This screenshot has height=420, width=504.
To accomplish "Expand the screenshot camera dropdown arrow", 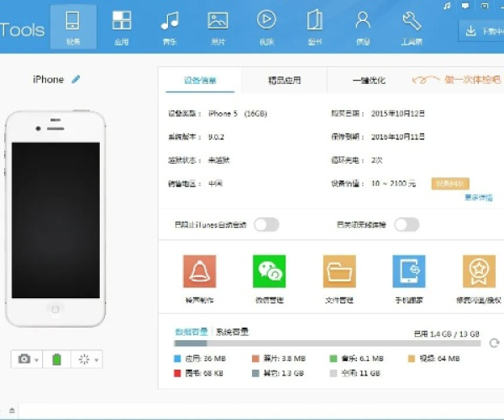I will click(x=36, y=360).
